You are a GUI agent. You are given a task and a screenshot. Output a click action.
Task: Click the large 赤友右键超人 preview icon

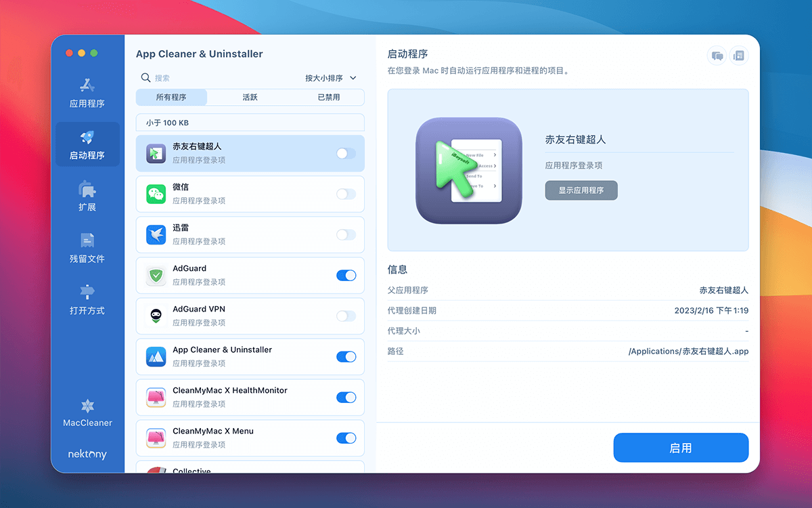pos(469,171)
